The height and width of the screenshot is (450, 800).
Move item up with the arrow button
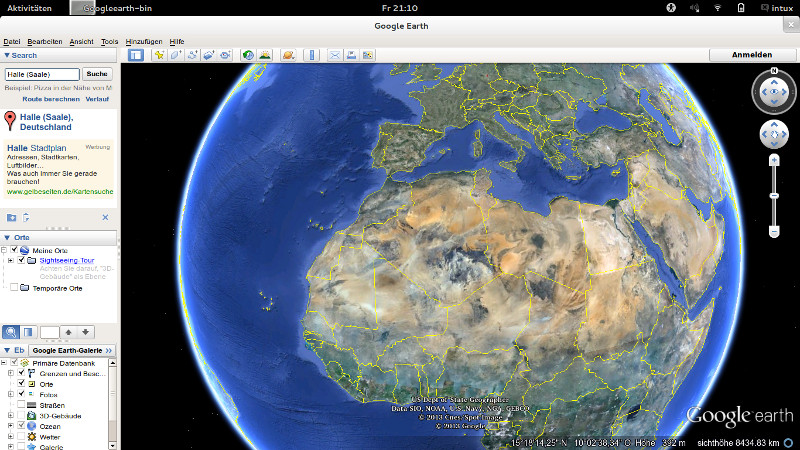click(x=68, y=332)
